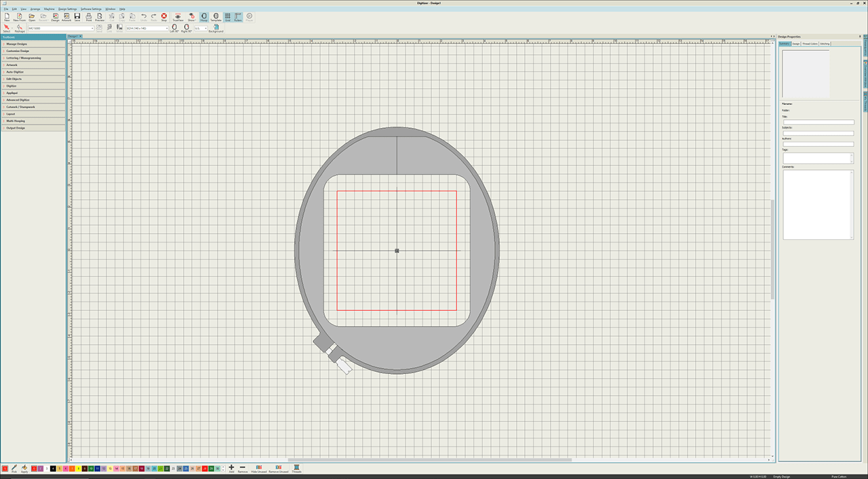Click the Comments text area
This screenshot has height=479, width=868.
coord(818,205)
